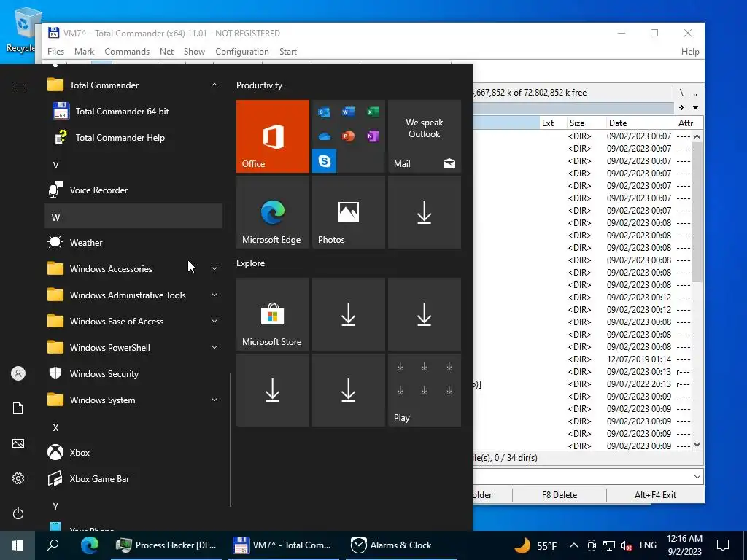Open the Office tile

[273, 136]
